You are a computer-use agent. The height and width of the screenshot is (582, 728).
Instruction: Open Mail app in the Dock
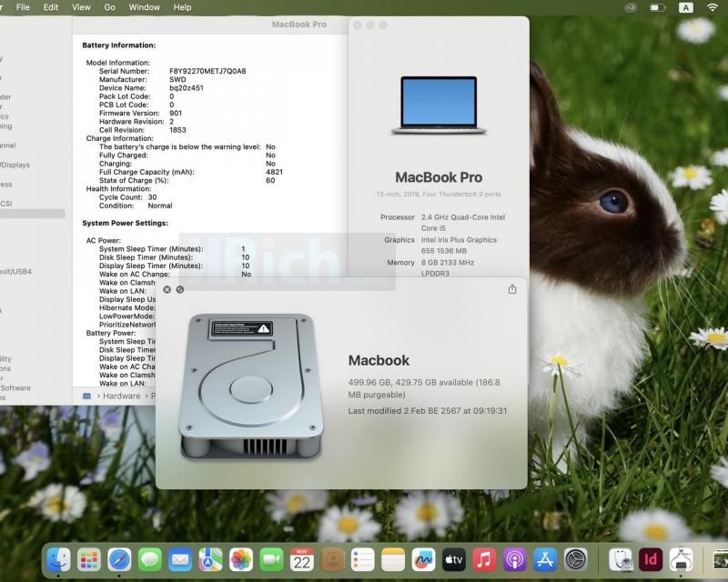(x=180, y=560)
